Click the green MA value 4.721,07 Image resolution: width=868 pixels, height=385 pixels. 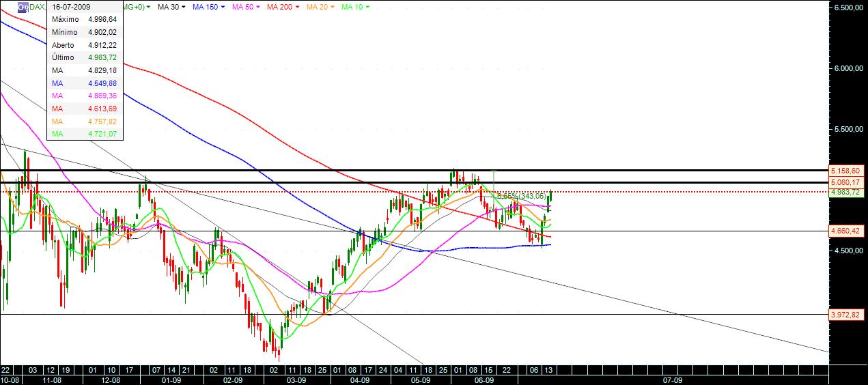(x=102, y=134)
